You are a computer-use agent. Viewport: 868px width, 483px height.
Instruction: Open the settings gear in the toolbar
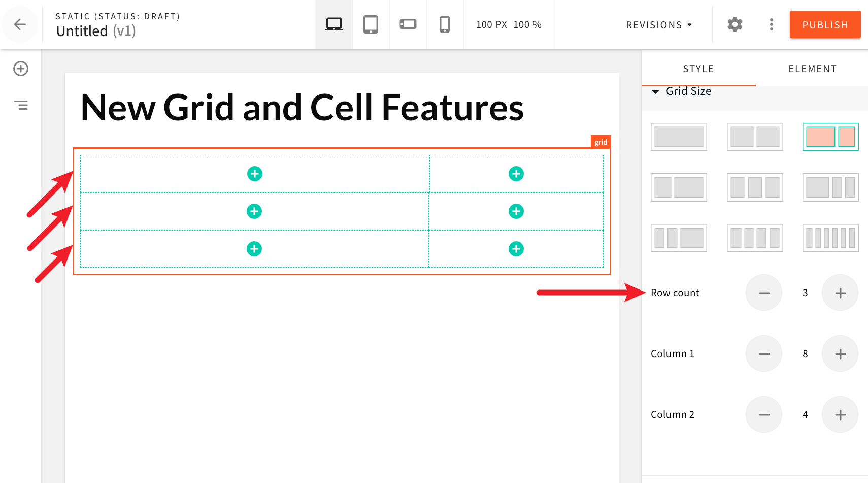(x=735, y=24)
